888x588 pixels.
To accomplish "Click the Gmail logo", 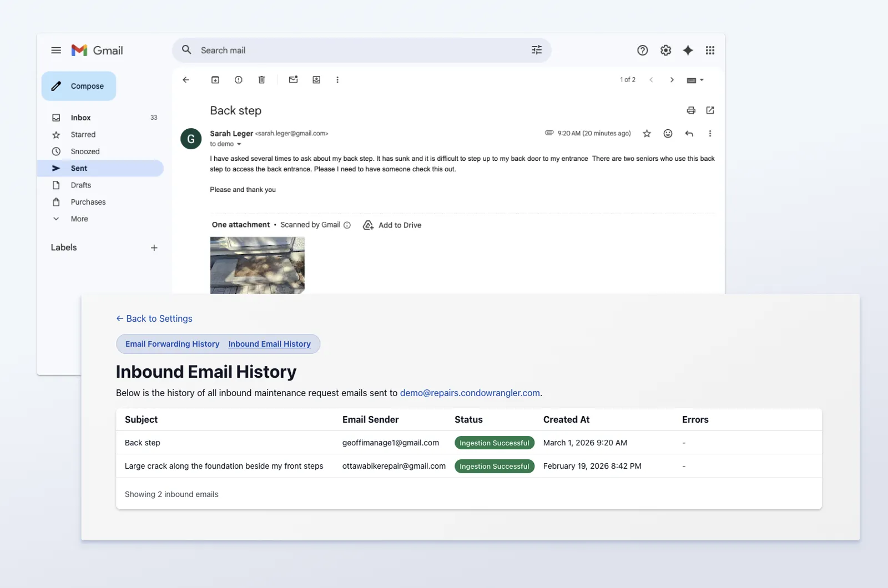I will tap(97, 50).
